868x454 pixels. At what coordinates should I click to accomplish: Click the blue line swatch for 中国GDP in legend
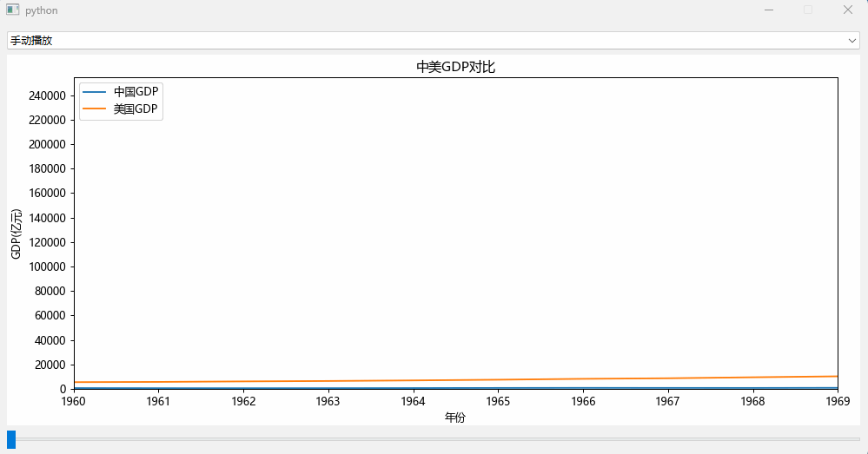(94, 91)
